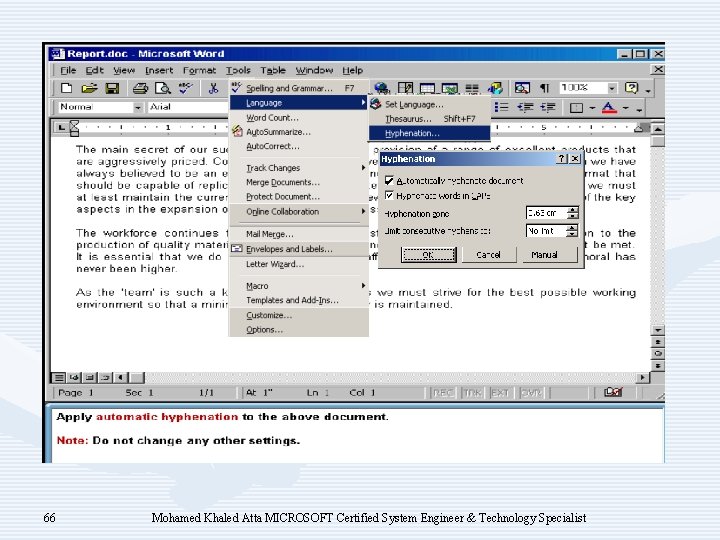Switch to Normal view button
Viewport: 720px width, 540px height.
click(x=58, y=377)
